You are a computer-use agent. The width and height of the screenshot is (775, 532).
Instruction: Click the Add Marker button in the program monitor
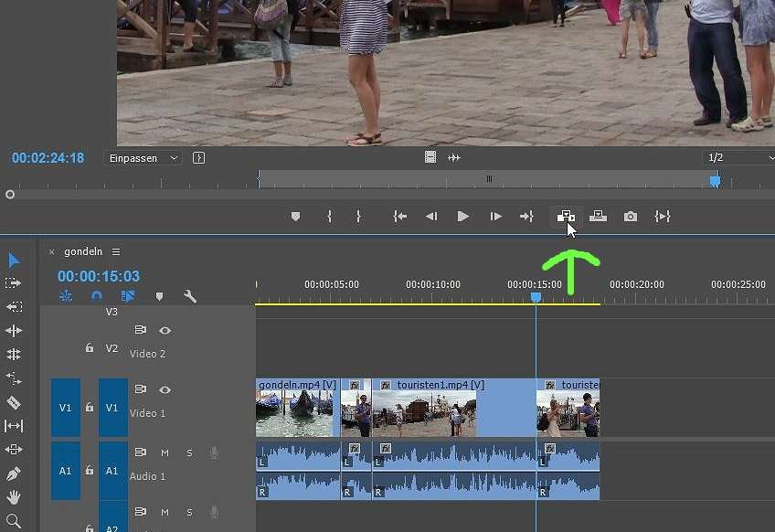click(294, 216)
